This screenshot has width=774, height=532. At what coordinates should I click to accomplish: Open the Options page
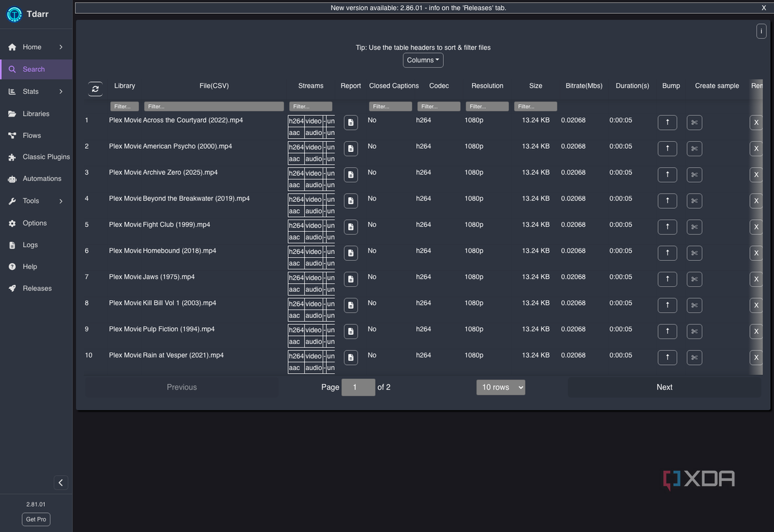point(36,223)
